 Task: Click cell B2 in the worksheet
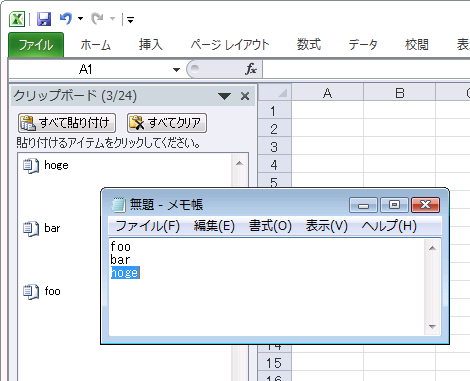[399, 129]
